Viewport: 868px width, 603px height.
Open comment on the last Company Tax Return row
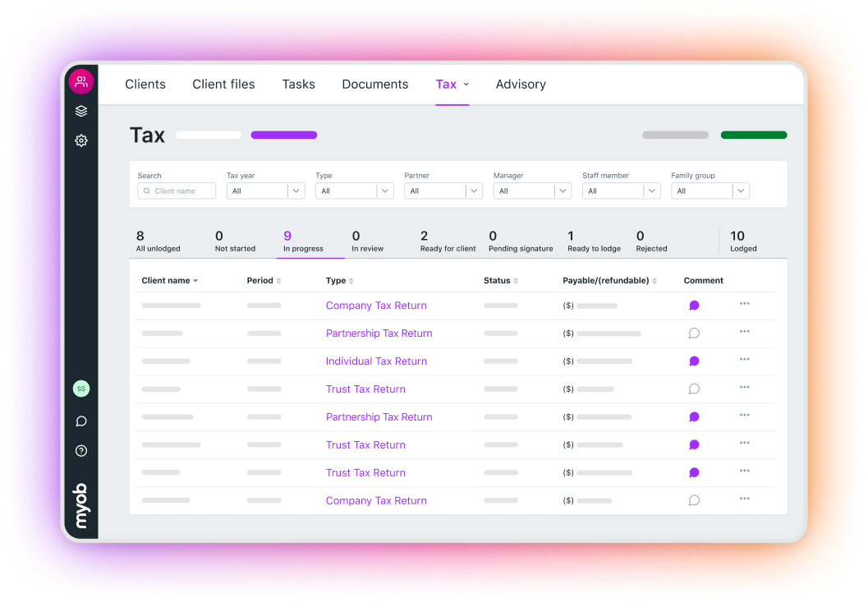coord(694,500)
